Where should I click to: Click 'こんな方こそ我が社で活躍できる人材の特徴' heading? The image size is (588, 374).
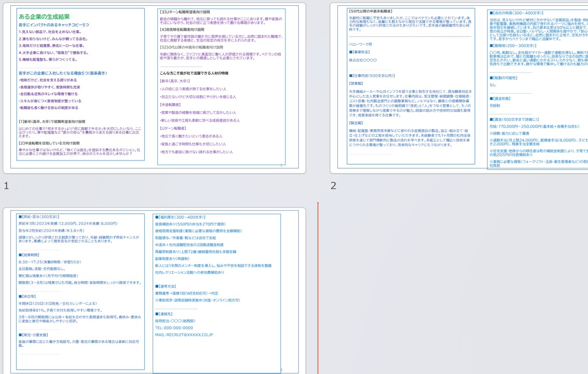194,73
